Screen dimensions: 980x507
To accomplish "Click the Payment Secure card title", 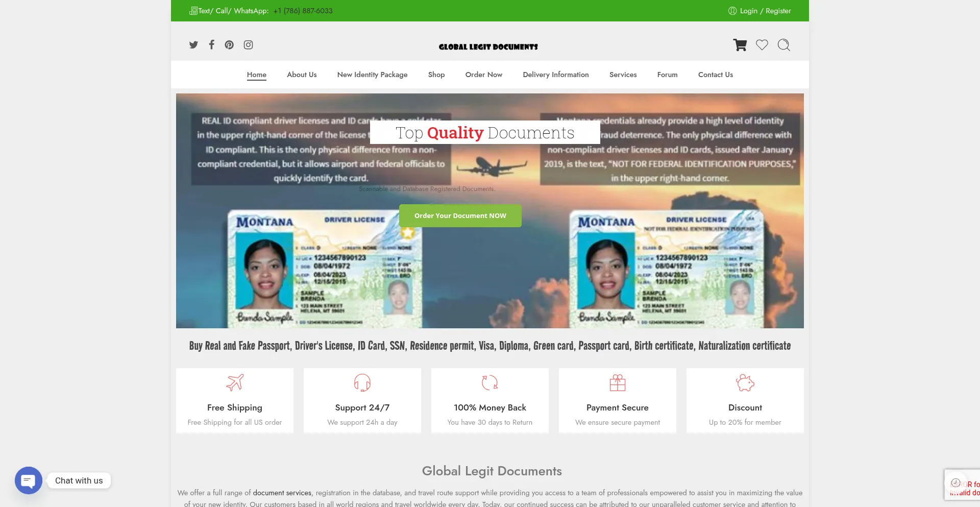I will click(x=618, y=407).
